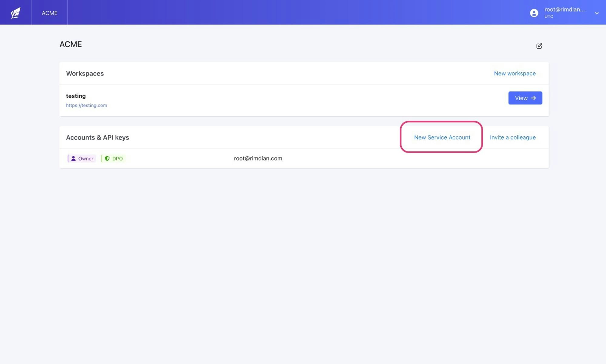The width and height of the screenshot is (606, 364).
Task: Click the leaf logo in the top navigation bar
Action: point(15,12)
